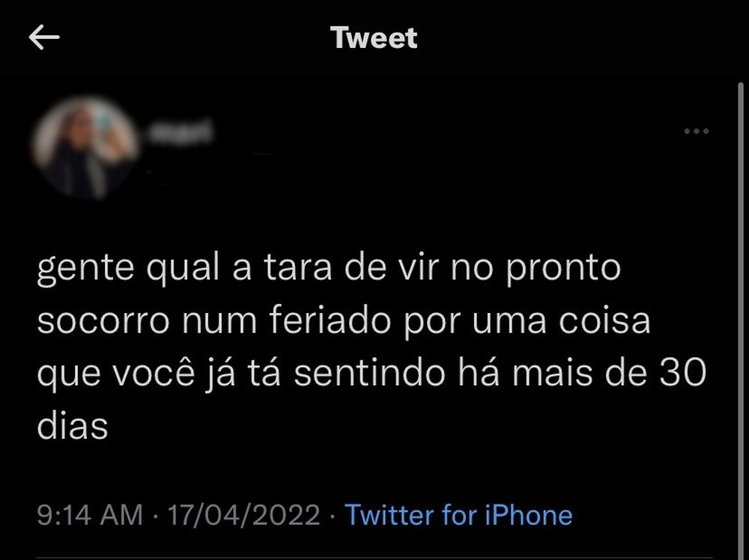Click the word "você" in the third line
The width and height of the screenshot is (749, 560).
tap(154, 372)
